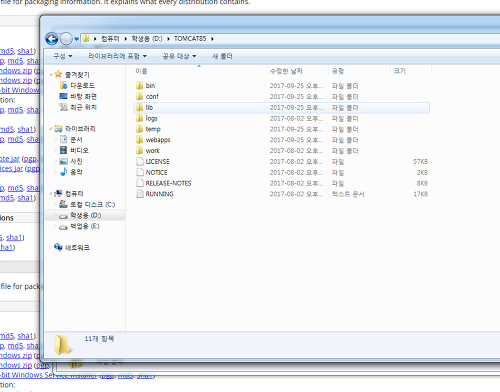Select the LICENSE file icon

[140, 161]
